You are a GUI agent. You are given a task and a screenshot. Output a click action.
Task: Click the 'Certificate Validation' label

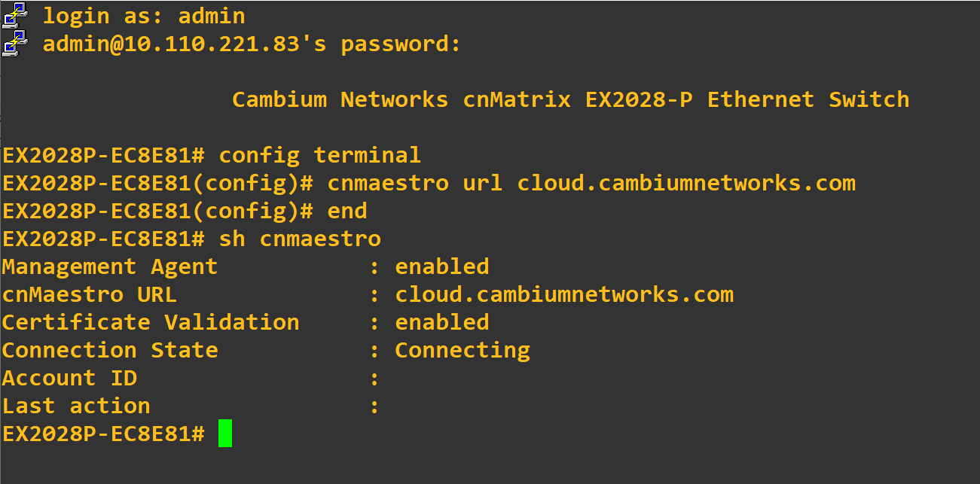[x=151, y=322]
